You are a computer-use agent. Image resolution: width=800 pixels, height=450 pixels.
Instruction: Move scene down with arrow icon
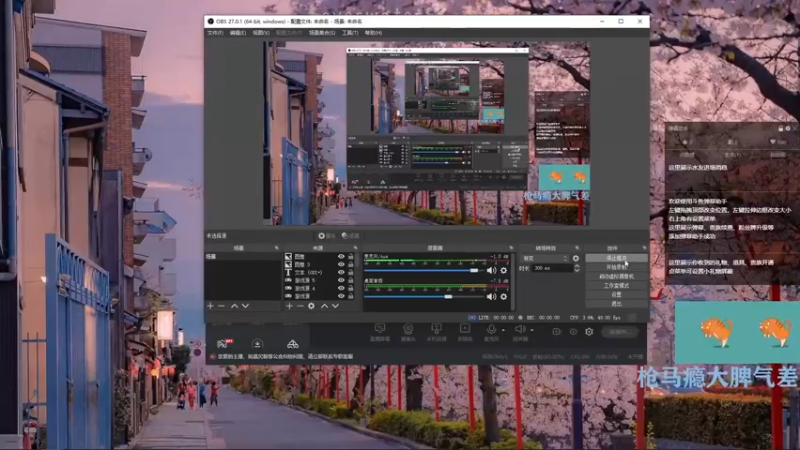click(x=245, y=306)
